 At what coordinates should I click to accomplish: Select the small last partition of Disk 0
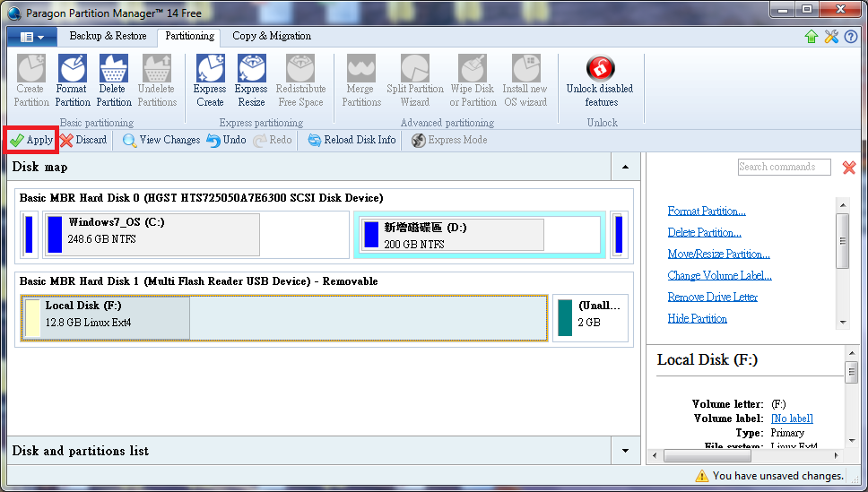coord(619,235)
